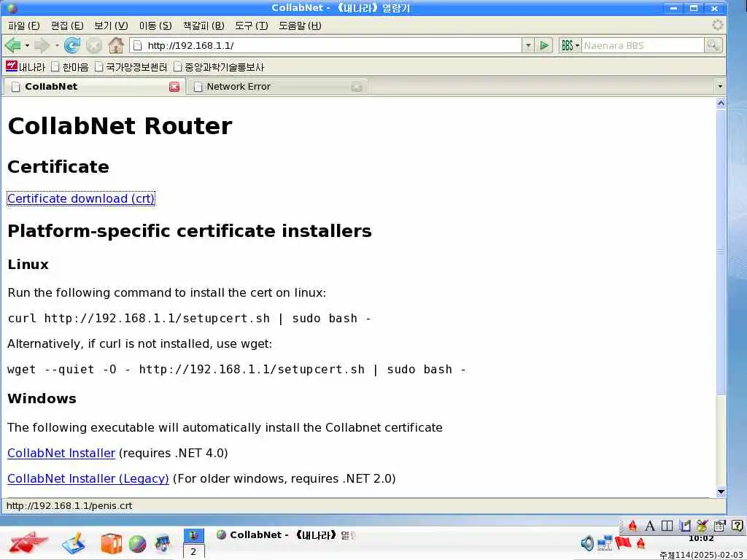Open the 도구 (T) menu
The image size is (747, 560).
tap(252, 26)
